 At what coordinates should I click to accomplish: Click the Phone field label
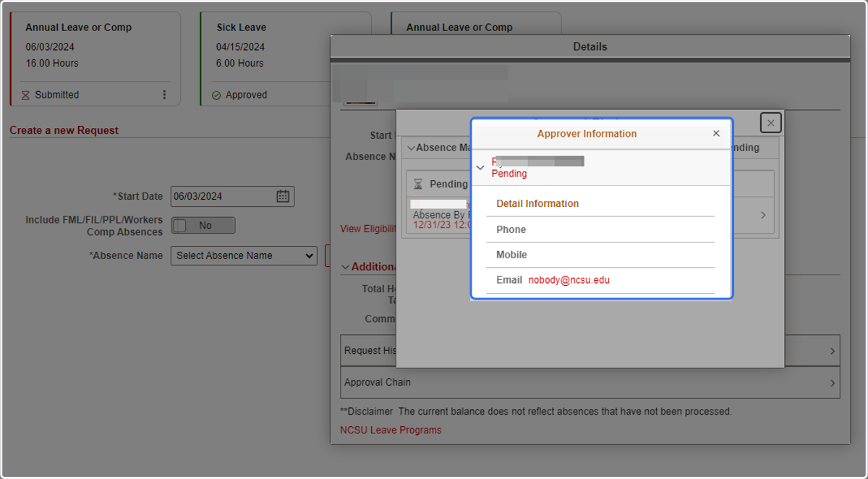click(x=511, y=229)
